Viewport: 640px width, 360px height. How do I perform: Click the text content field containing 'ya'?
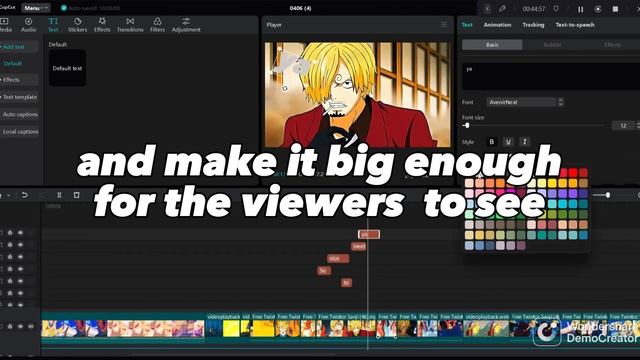click(x=551, y=76)
